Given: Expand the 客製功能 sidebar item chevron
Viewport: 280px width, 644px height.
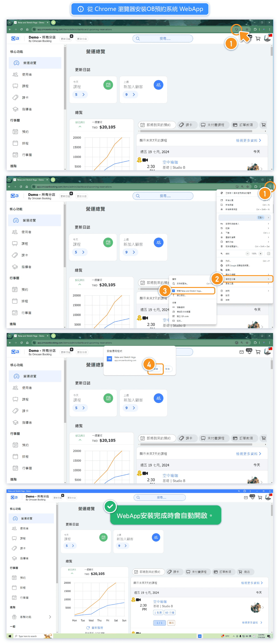Looking at the screenshot, I should (50, 617).
